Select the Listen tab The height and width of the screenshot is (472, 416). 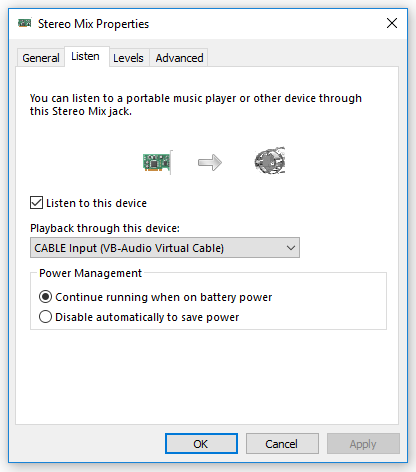click(x=86, y=56)
